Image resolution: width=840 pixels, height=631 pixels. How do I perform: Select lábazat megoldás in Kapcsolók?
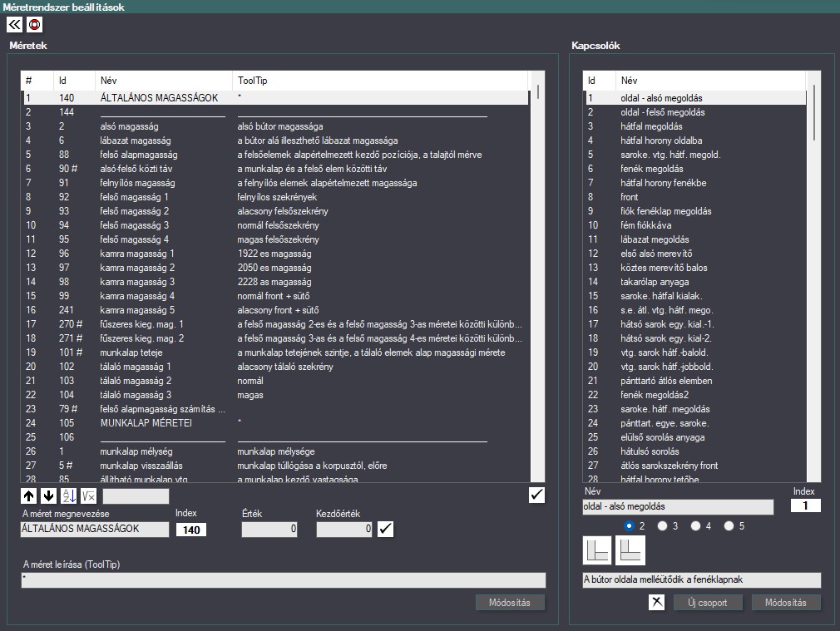click(x=694, y=239)
